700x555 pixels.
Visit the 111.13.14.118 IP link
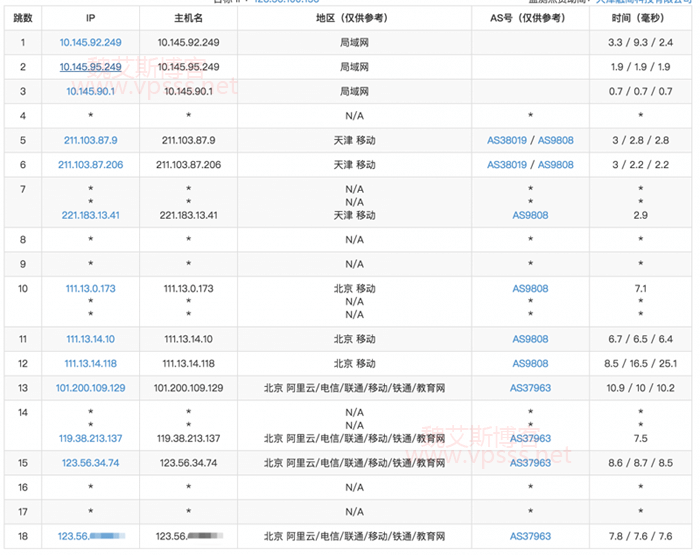click(90, 363)
